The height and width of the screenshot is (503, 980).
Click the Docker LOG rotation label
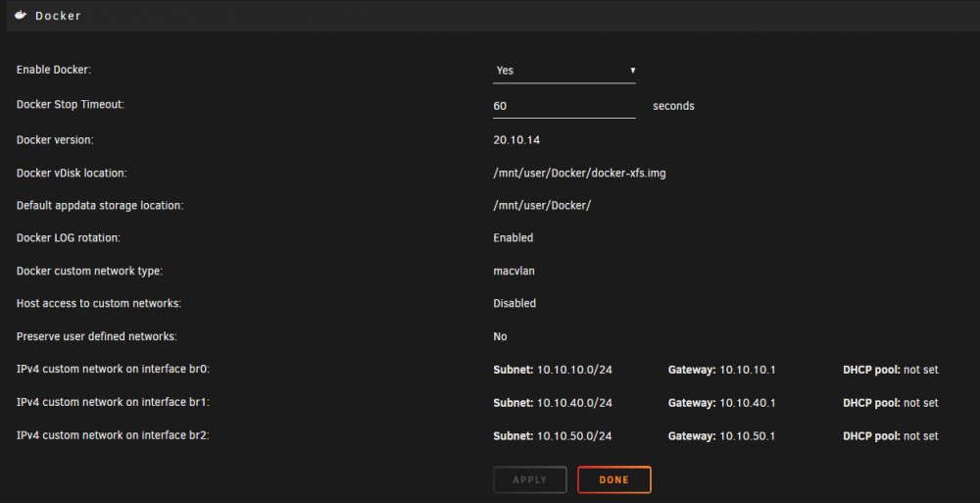point(69,237)
